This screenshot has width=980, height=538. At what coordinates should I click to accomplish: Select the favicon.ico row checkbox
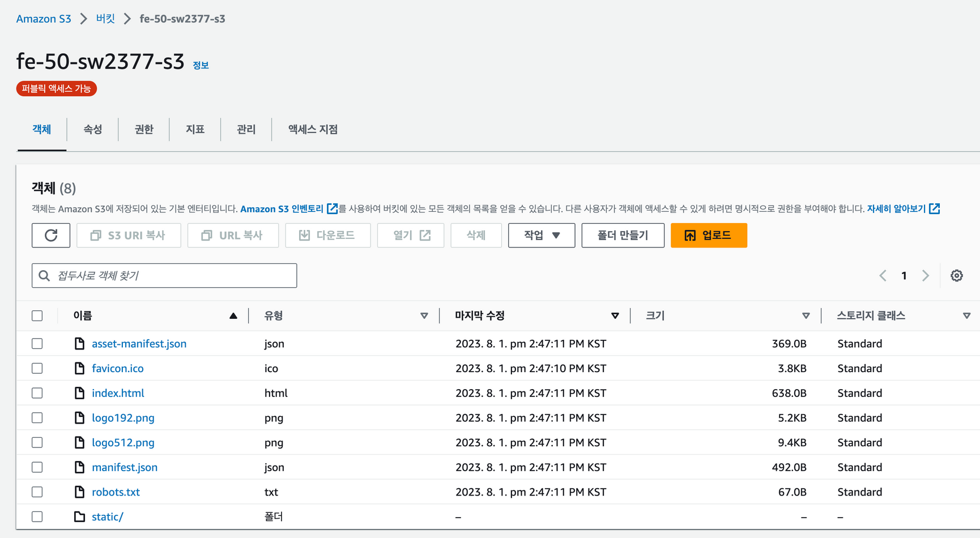click(37, 369)
